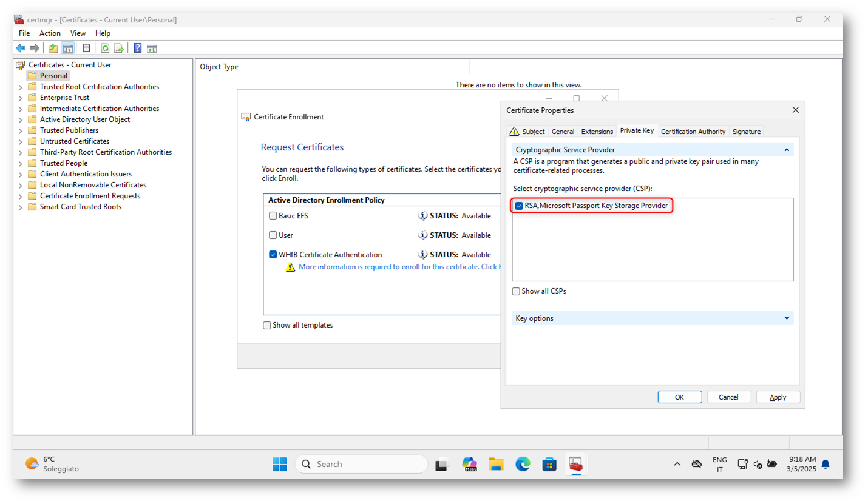
Task: Select the Trusted Publishers folder
Action: (x=69, y=130)
